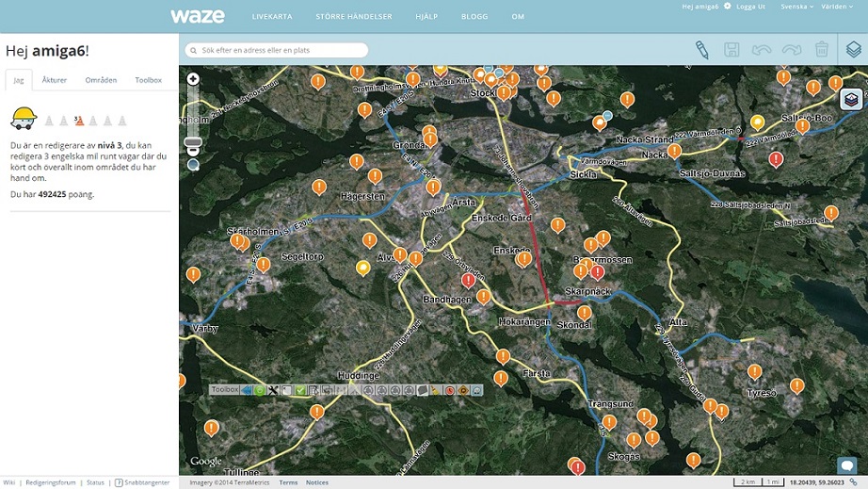The height and width of the screenshot is (489, 868).
Task: Click the Logga Ut link
Action: (x=751, y=6)
